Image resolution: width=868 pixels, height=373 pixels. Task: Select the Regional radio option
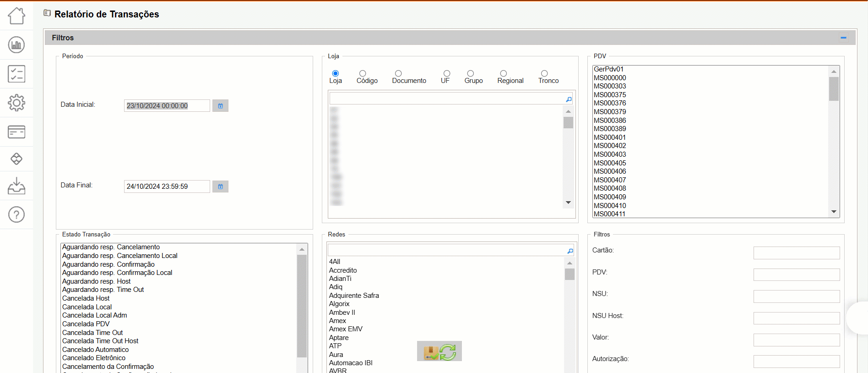(503, 73)
